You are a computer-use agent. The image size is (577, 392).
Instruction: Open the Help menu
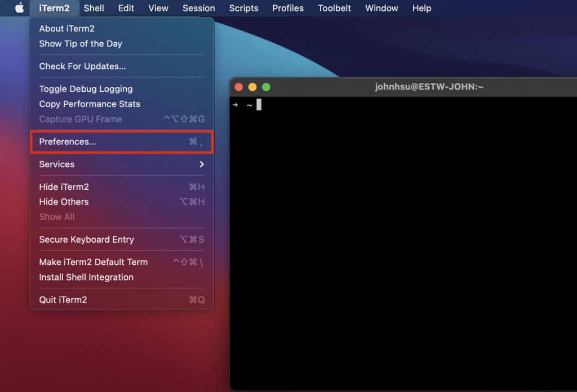pos(421,8)
